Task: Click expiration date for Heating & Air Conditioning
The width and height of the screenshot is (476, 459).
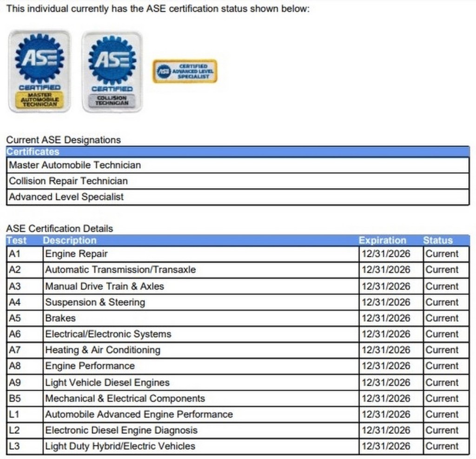Action: click(x=386, y=350)
